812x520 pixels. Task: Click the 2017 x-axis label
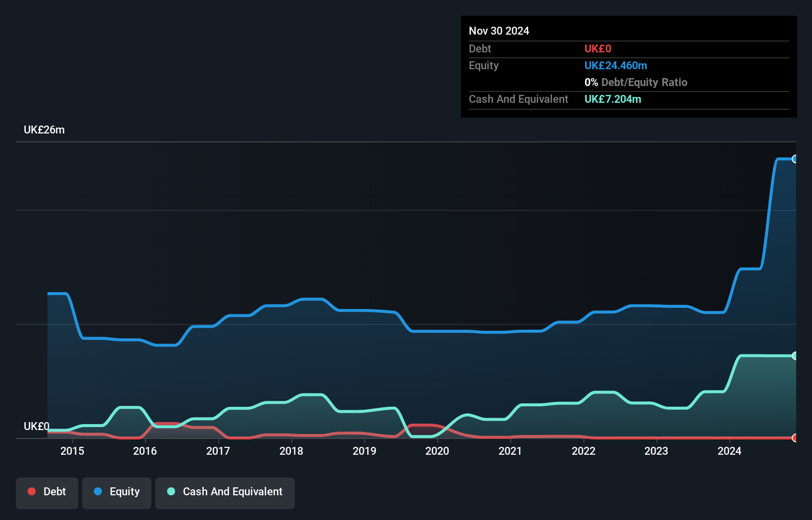tap(218, 451)
